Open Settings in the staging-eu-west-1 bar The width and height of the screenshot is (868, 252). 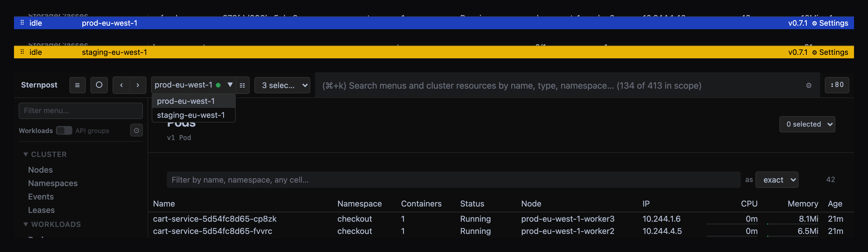(x=830, y=52)
